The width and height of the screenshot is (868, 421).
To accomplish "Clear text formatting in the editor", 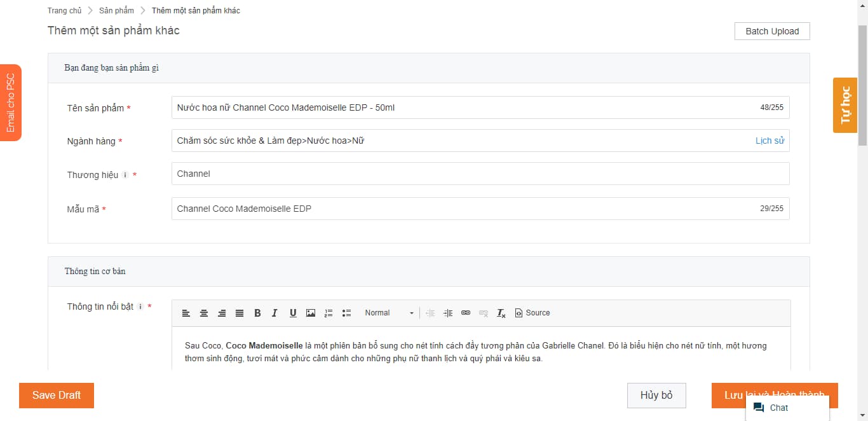I will 501,313.
